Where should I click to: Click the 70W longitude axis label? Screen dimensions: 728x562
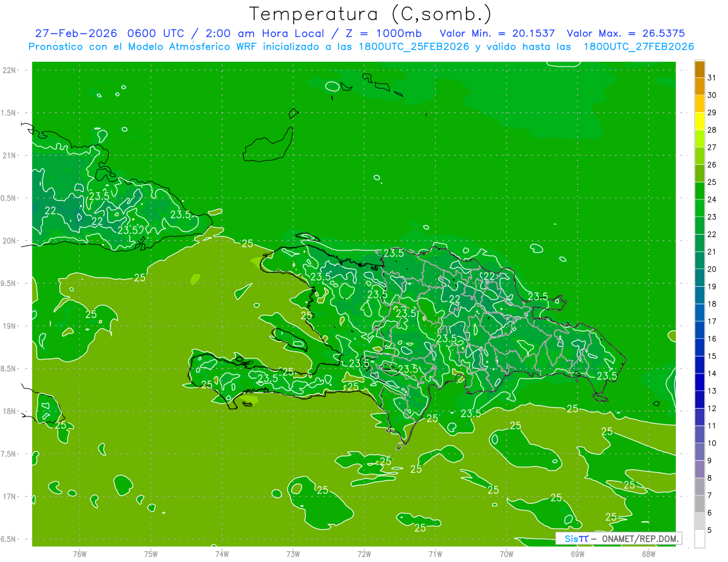507,554
